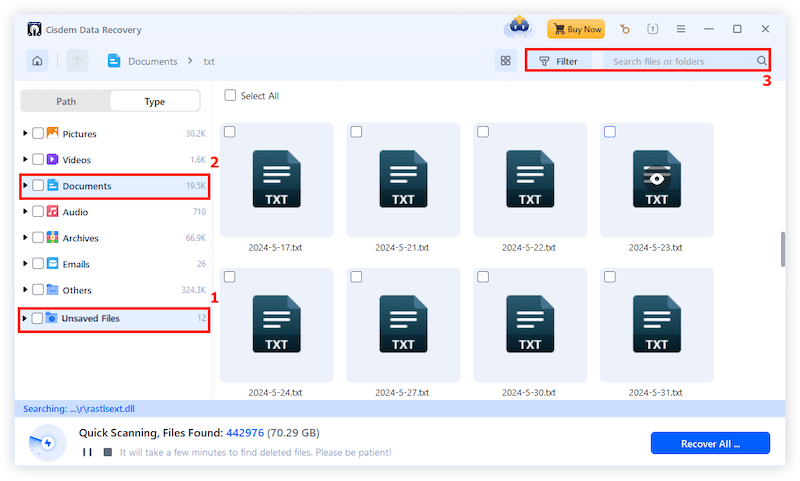
Task: Click the Pictures category icon
Action: click(53, 133)
